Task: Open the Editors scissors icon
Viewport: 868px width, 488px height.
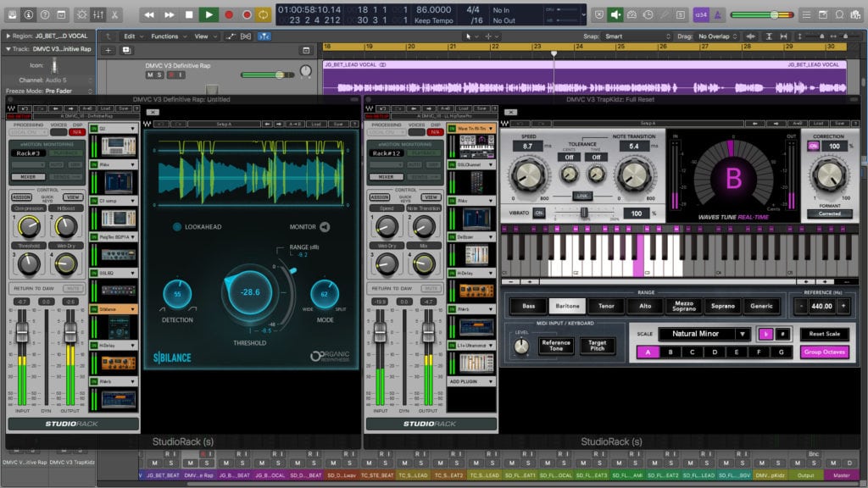Action: (x=114, y=15)
